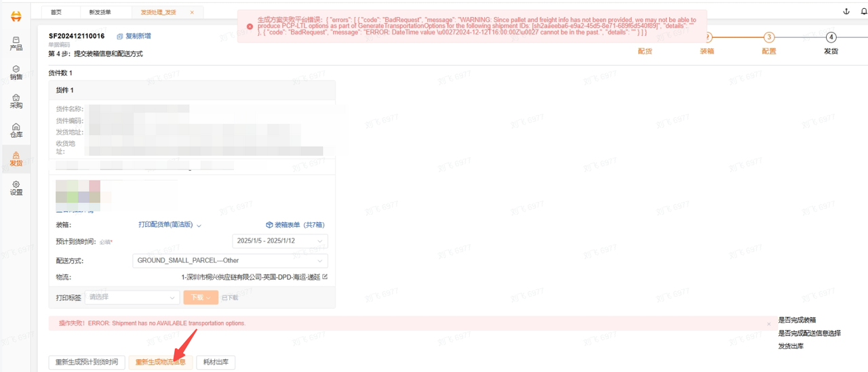Close the 发货处理_发货 tab
Viewport: 868px width, 372px height.
tap(192, 12)
